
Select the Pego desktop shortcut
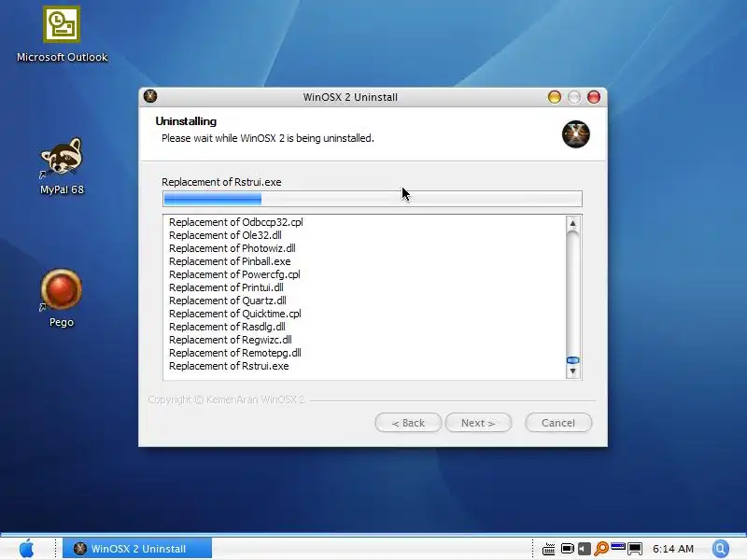62,298
